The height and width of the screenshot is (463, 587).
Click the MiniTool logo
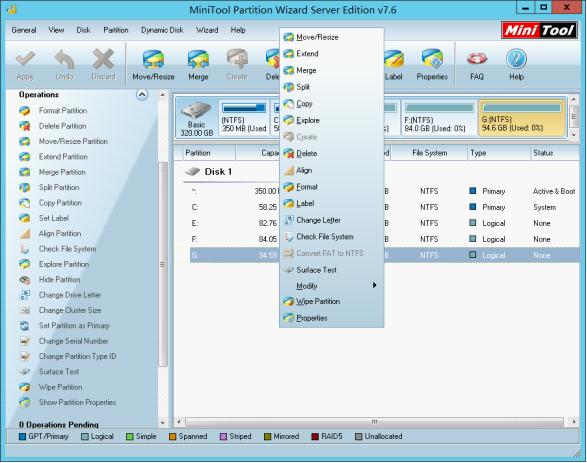click(x=539, y=30)
